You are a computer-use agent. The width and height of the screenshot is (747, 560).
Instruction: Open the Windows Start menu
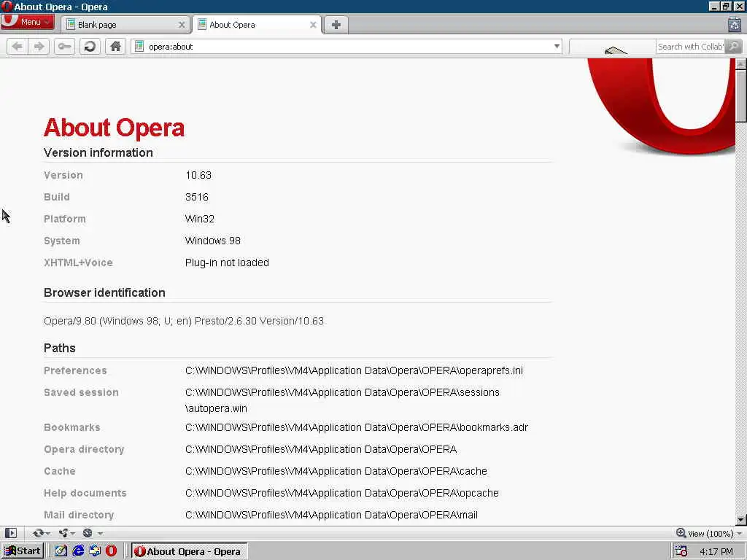tap(23, 551)
